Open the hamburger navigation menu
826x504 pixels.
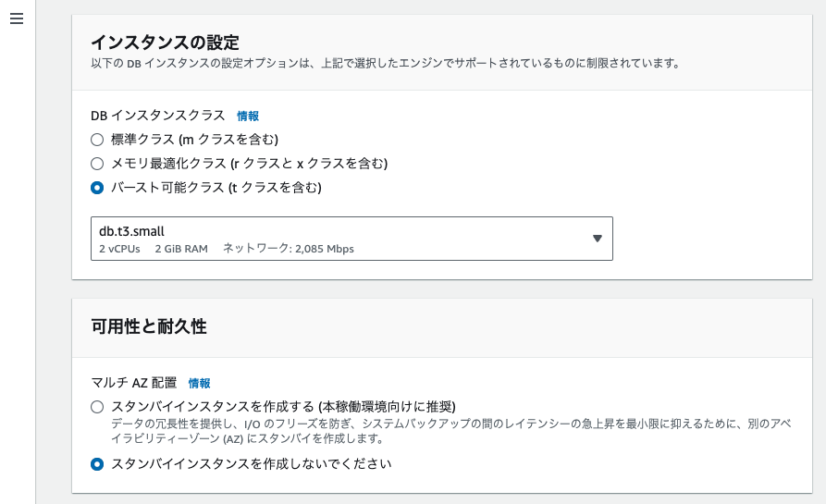pos(17,19)
